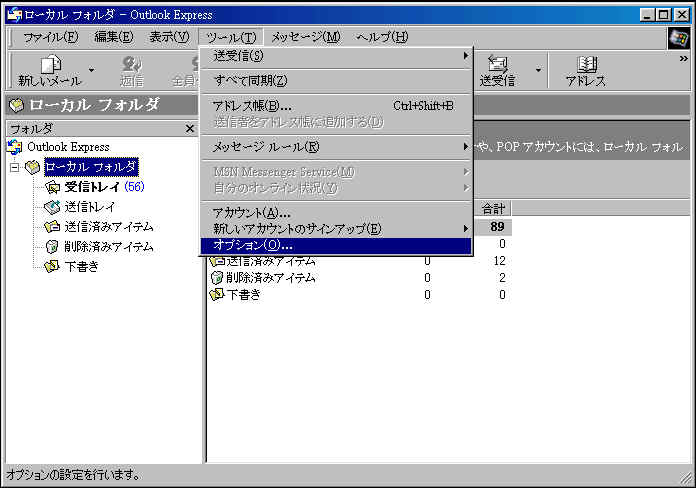Expand the 送受信(S) submenu
Viewport: 696px width, 488px height.
pyautogui.click(x=336, y=56)
